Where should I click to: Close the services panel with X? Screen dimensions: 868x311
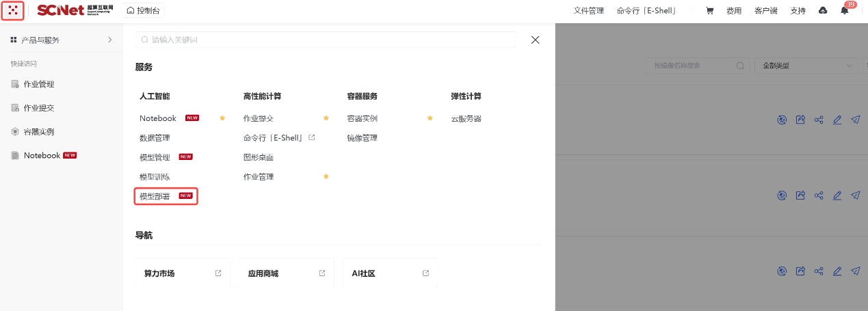pos(535,40)
